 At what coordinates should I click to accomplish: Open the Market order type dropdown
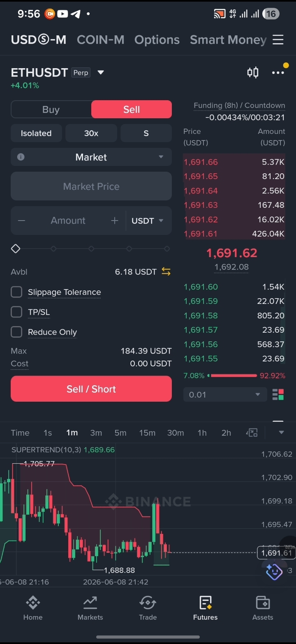coord(91,157)
